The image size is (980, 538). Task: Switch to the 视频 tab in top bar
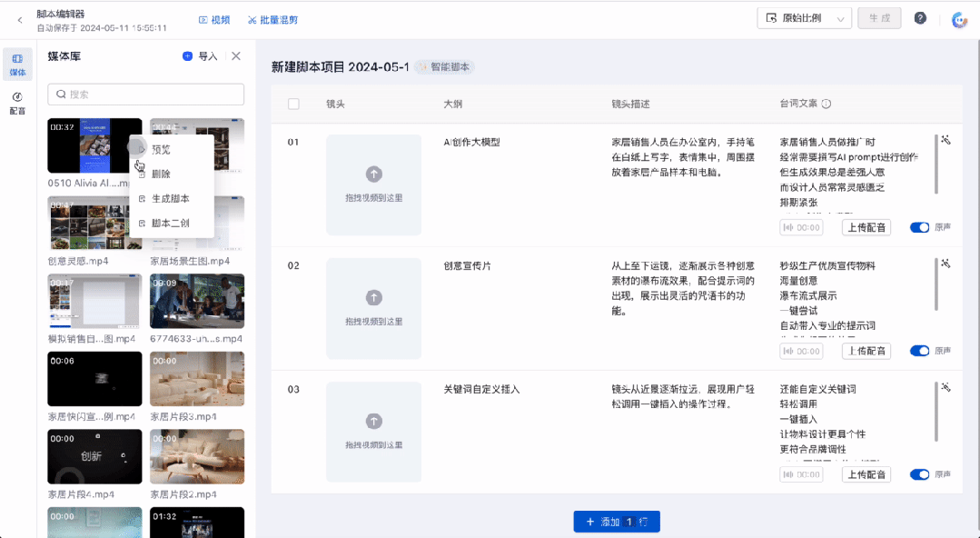[214, 20]
